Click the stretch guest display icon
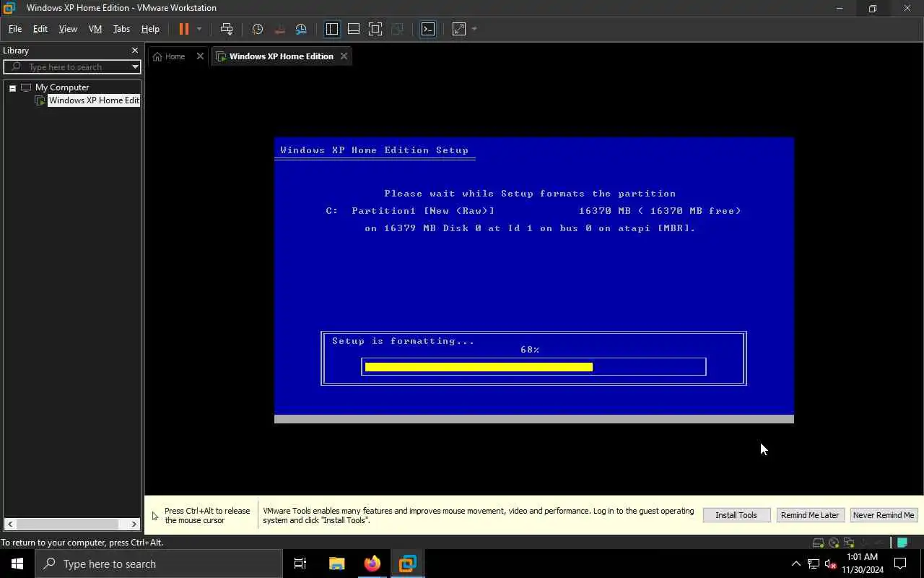This screenshot has height=578, width=924. pos(459,29)
